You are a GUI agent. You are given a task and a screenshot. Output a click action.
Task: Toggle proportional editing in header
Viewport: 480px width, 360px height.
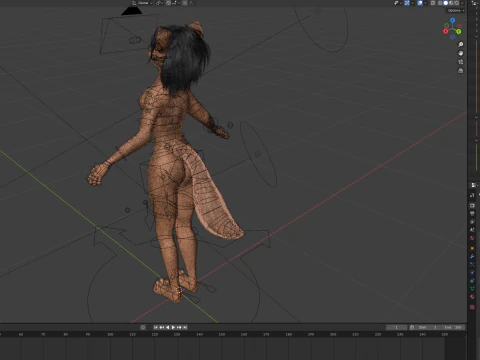pos(185,3)
